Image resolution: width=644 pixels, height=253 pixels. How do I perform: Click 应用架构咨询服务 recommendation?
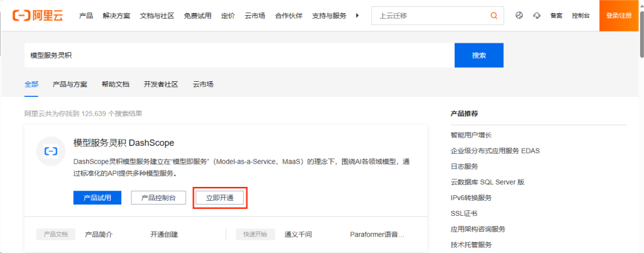pyautogui.click(x=478, y=228)
